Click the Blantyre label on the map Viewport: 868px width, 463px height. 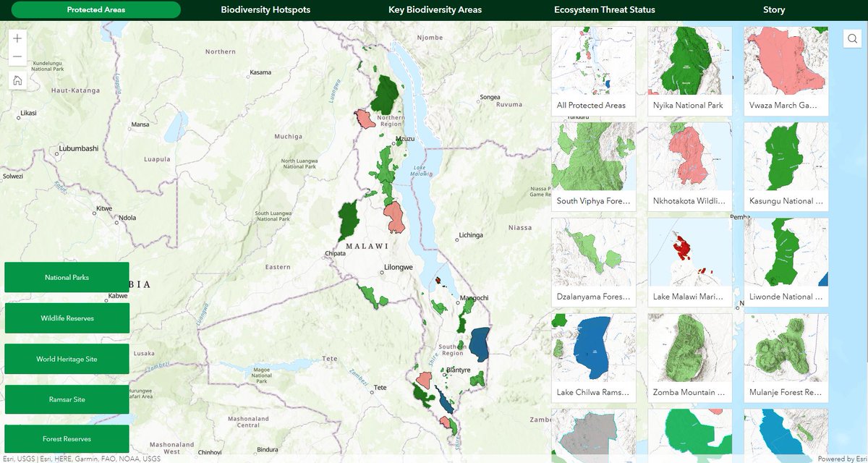tap(459, 370)
